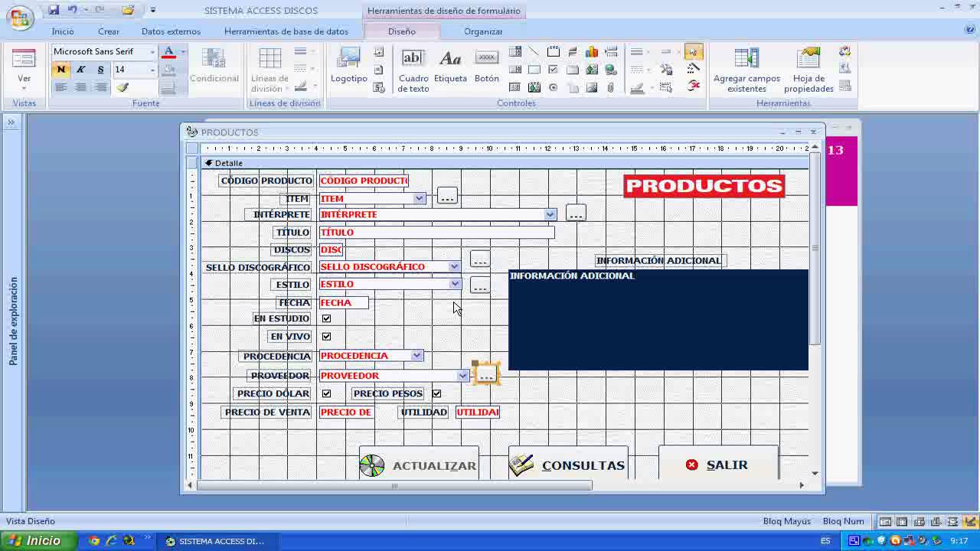Screen dimensions: 980x551
Task: Center text alignment in Fuente group
Action: click(80, 87)
